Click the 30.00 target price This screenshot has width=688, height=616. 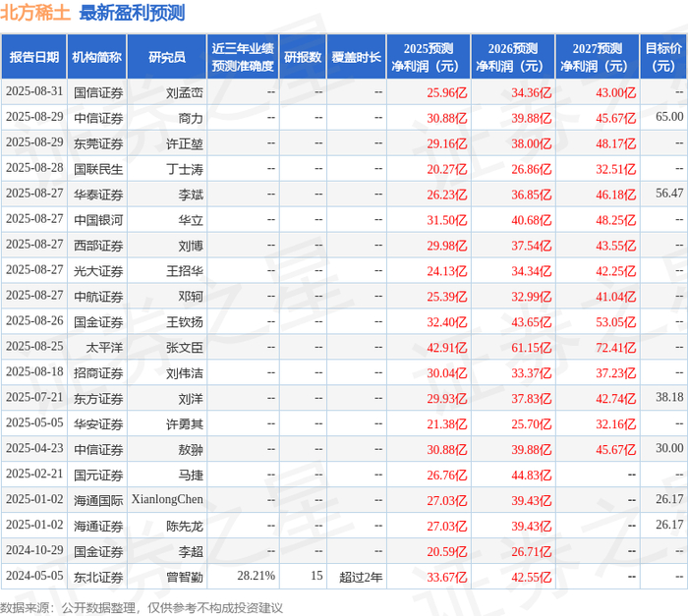click(x=669, y=448)
